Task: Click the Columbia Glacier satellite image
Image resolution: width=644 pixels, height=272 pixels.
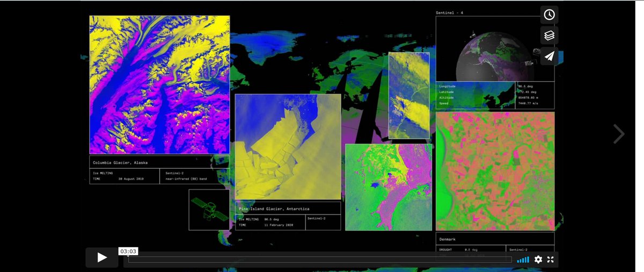Action: pyautogui.click(x=159, y=85)
